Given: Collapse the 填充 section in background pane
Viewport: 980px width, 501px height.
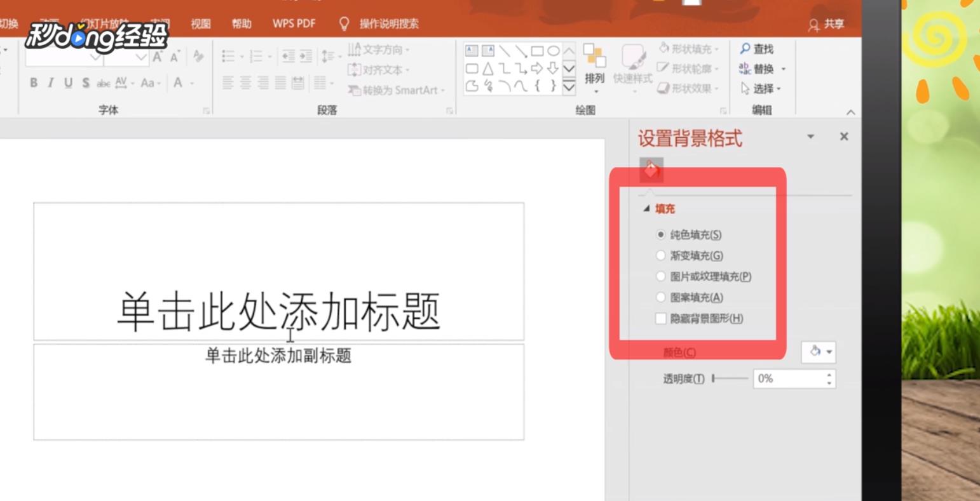Looking at the screenshot, I should [647, 208].
